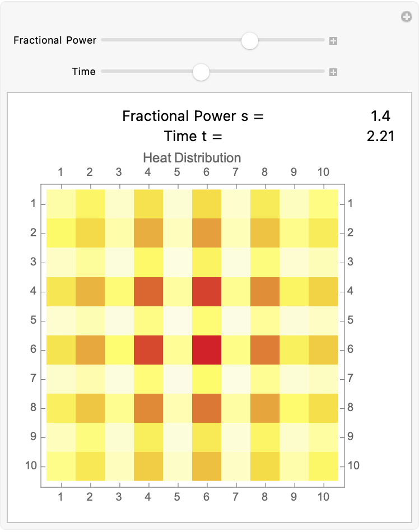Click the pale cell at row 5, column 5
419x532 pixels.
coord(178,321)
